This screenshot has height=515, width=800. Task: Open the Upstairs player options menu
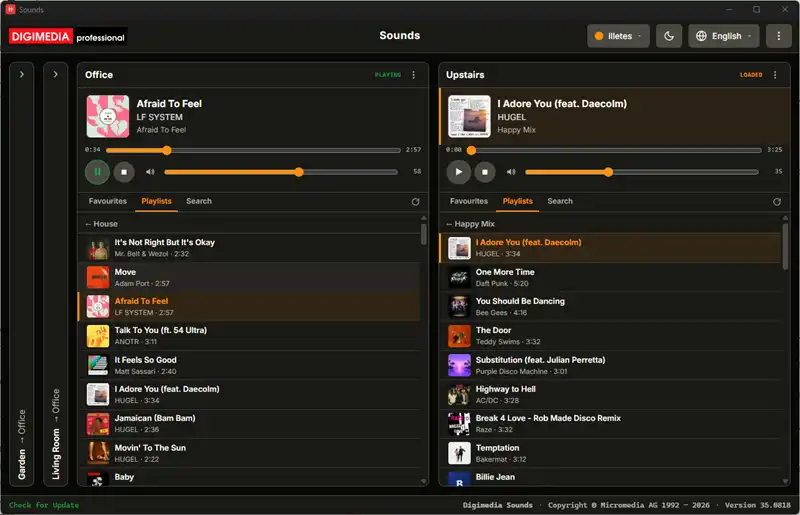774,75
